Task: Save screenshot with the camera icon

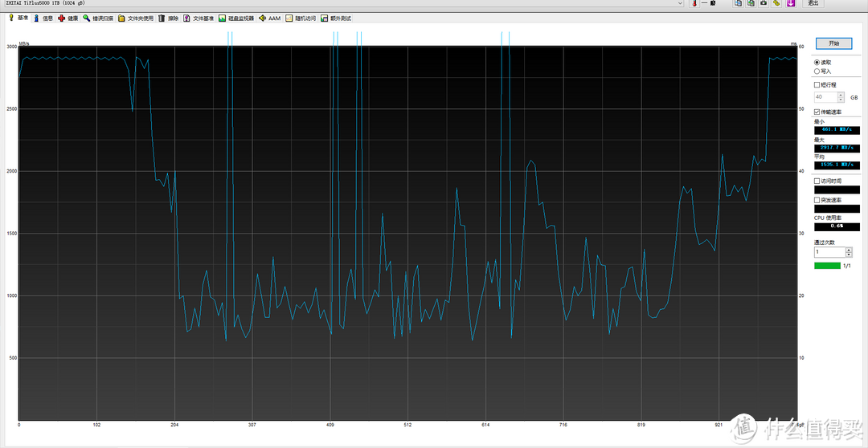Action: (x=764, y=3)
